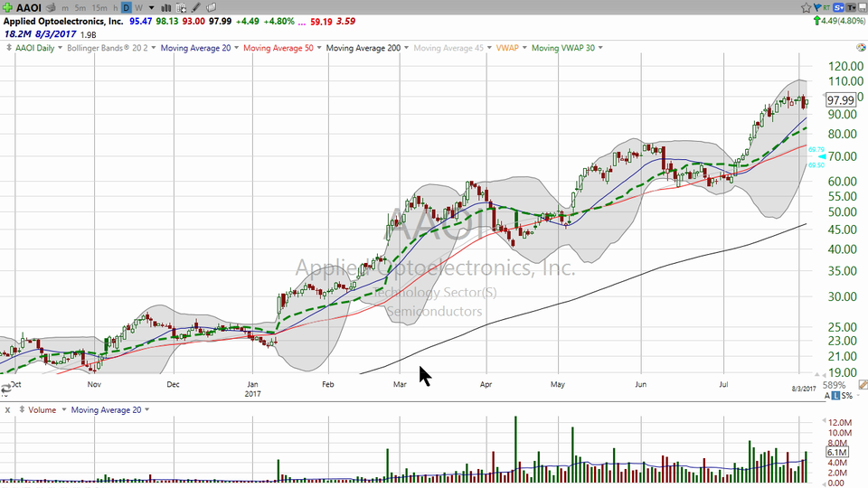Click the 589% zoom range label
The image size is (868, 488).
click(835, 385)
